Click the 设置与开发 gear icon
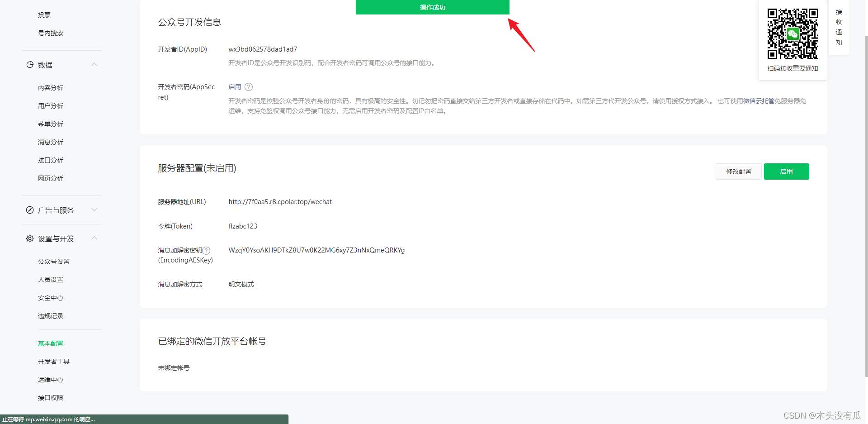Image resolution: width=868 pixels, height=424 pixels. pyautogui.click(x=30, y=238)
